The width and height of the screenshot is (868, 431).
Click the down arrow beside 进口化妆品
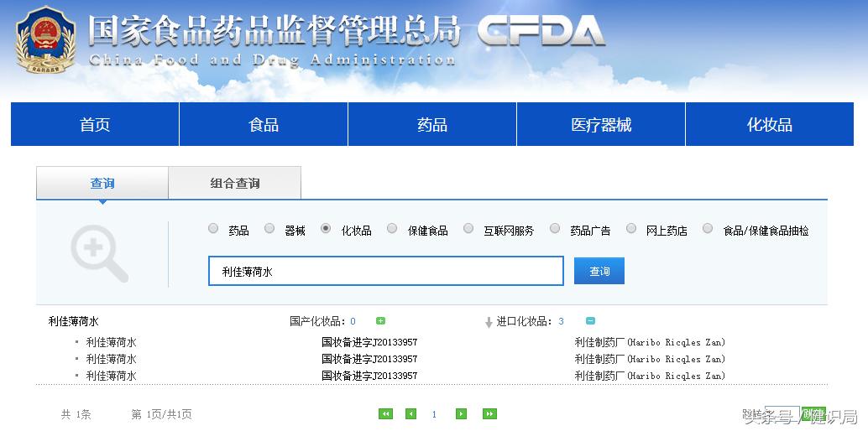[x=489, y=322]
